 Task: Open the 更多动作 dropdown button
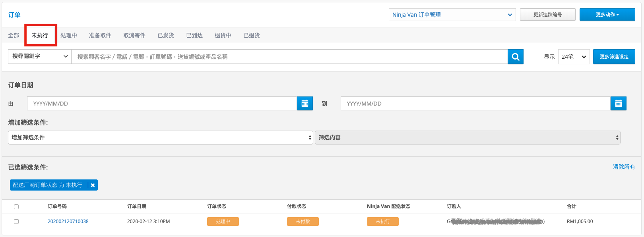[607, 15]
